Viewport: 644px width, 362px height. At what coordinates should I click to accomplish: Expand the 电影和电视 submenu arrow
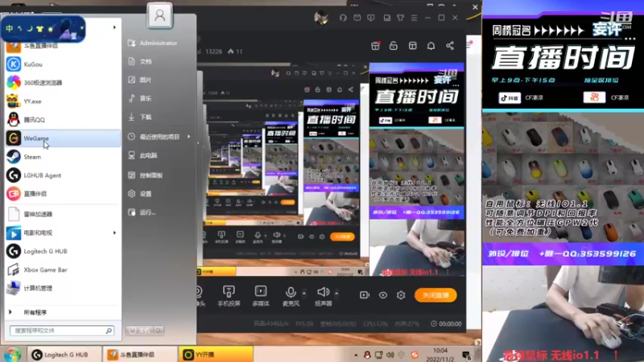pyautogui.click(x=114, y=232)
